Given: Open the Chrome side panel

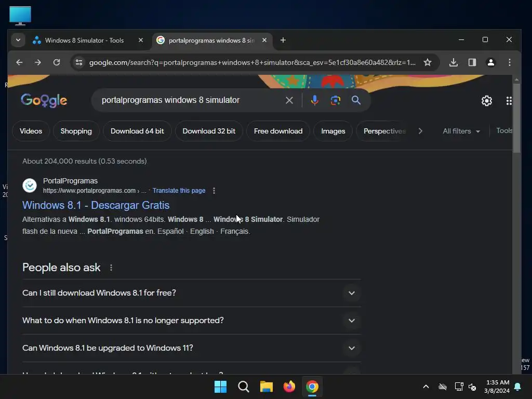Looking at the screenshot, I should pos(472,62).
